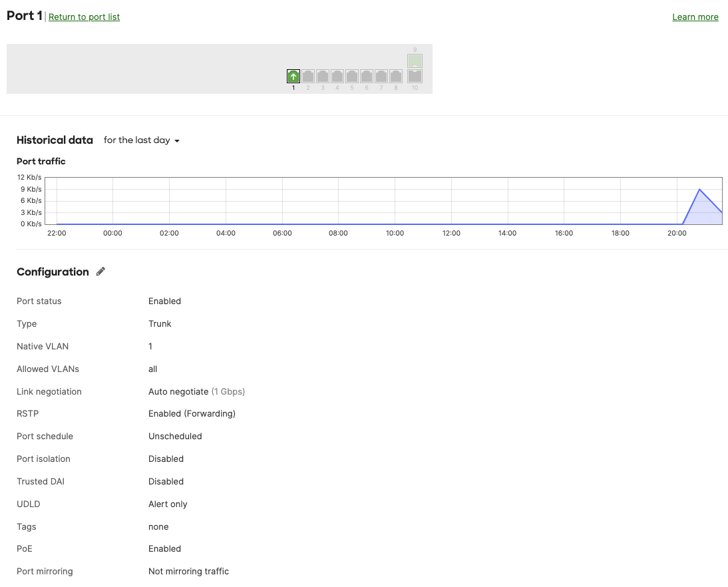Edit Configuration using the pencil icon
Screen dimensions: 728x587
(100, 272)
